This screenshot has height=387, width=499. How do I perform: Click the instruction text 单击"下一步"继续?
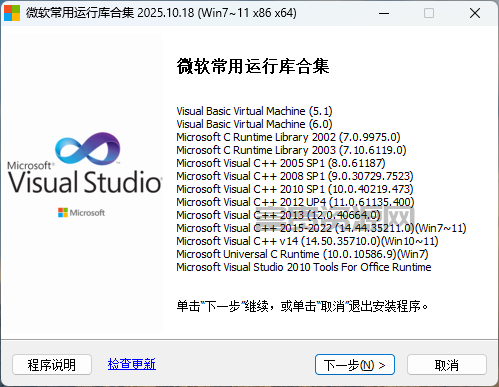click(x=222, y=306)
